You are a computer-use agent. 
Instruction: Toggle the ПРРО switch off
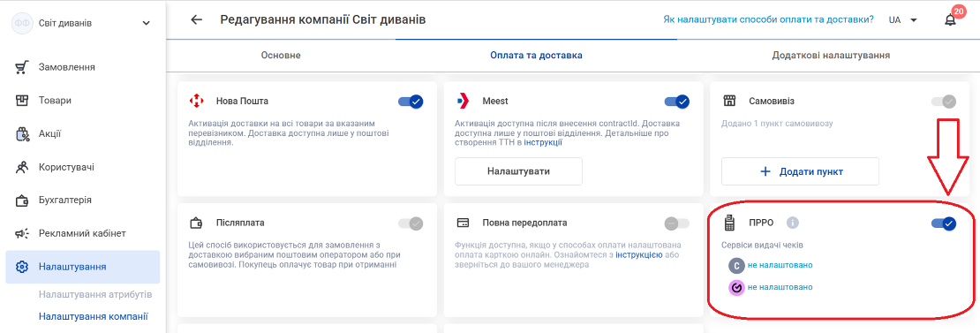[x=944, y=223]
